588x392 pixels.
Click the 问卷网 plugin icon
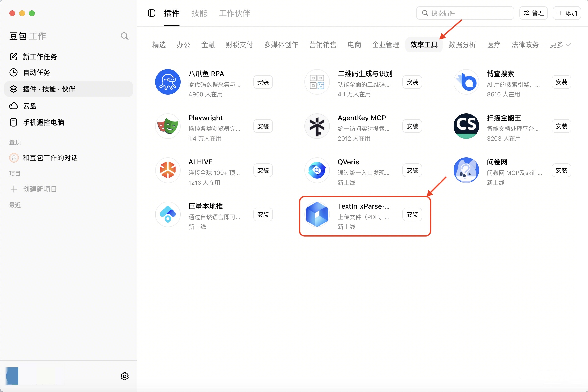tap(466, 170)
